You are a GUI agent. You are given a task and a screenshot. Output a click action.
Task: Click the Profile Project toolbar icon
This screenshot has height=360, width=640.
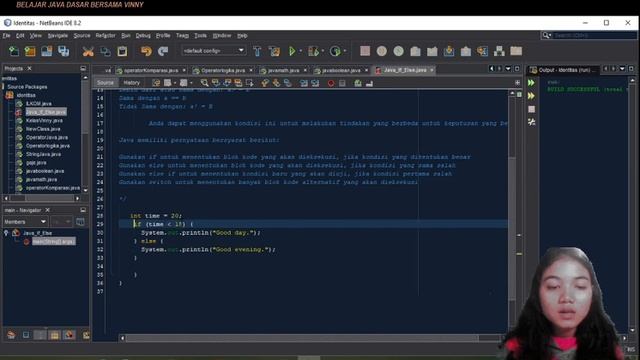(x=335, y=51)
